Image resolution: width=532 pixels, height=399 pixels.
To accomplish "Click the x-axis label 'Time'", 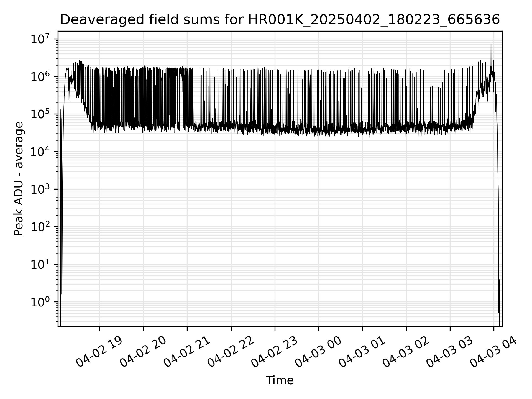I will pyautogui.click(x=280, y=380).
